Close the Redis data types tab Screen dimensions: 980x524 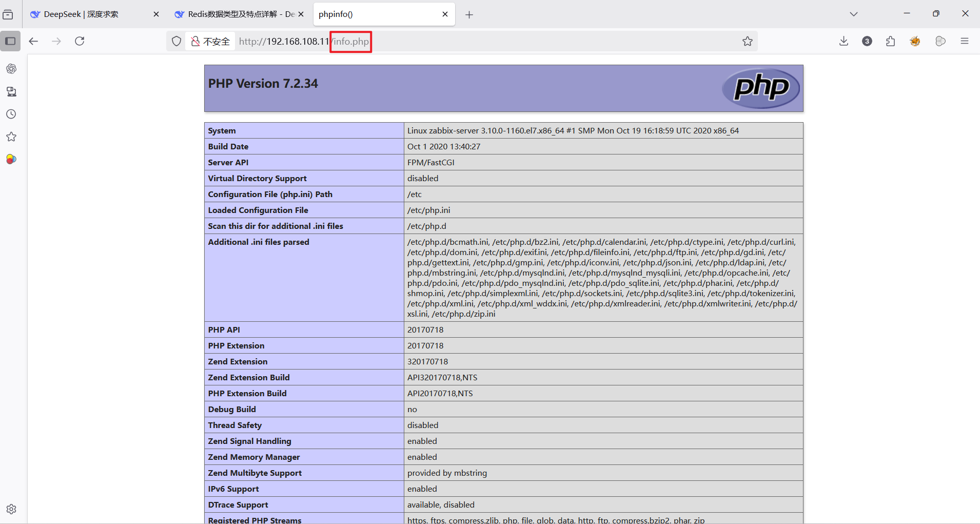[301, 14]
